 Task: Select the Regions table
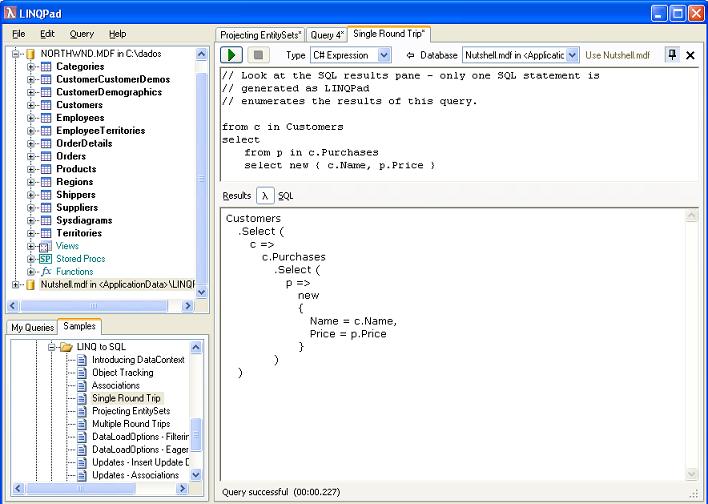point(75,182)
